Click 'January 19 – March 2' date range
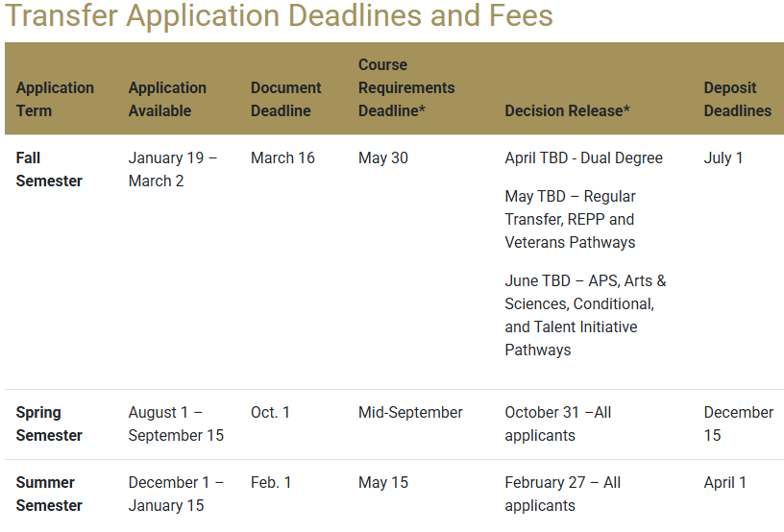 point(173,169)
